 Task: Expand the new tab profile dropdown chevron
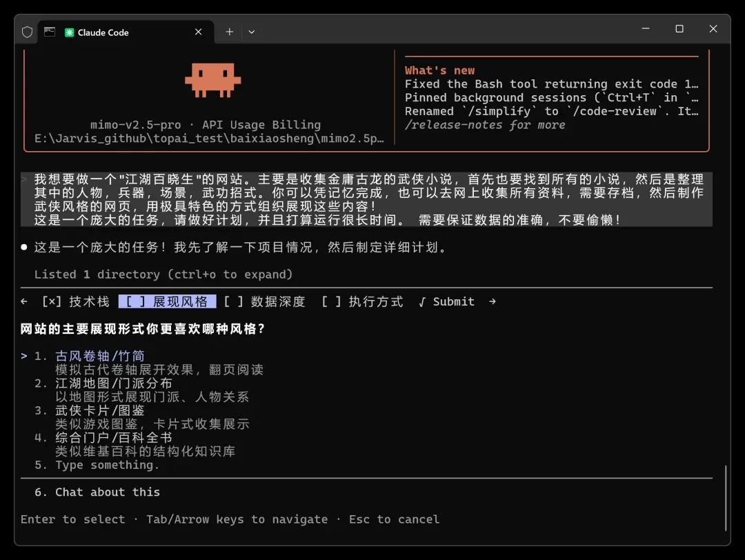[251, 32]
